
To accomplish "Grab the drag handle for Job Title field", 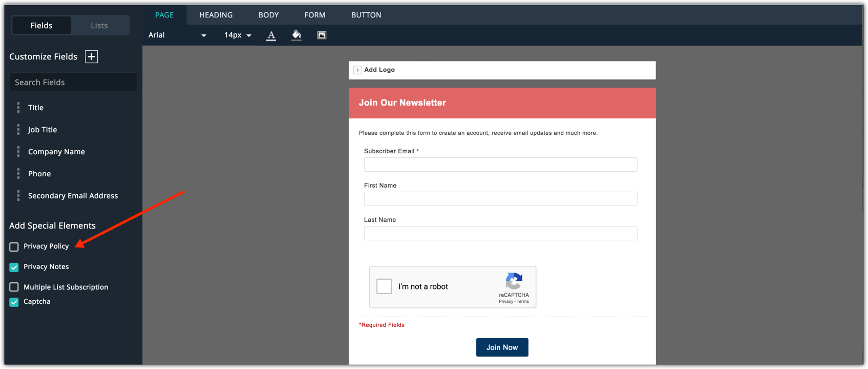I will click(x=18, y=130).
